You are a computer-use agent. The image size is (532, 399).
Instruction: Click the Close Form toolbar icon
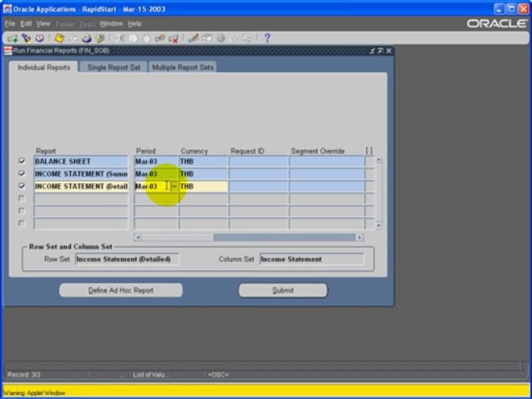[100, 39]
